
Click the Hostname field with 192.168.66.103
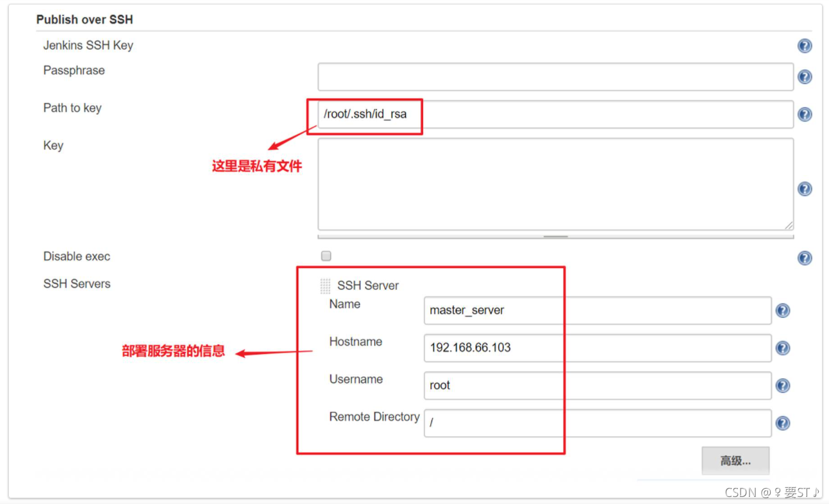[598, 348]
